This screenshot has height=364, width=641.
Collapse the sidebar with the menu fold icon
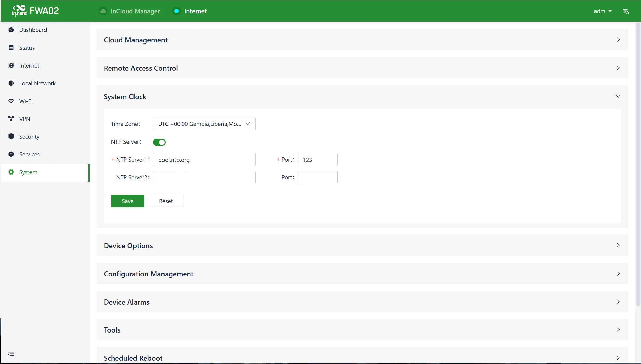point(11,355)
